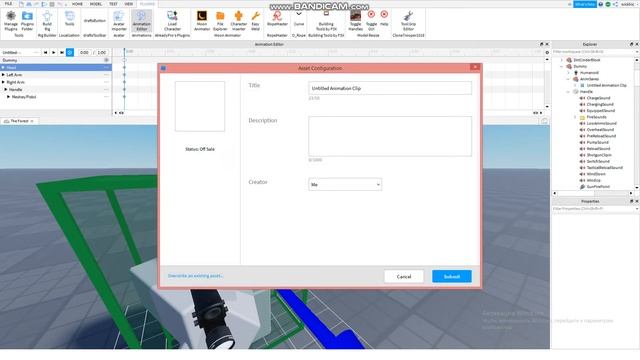Click the draftsButton plugin
The height and width of the screenshot is (360, 640).
(x=95, y=20)
